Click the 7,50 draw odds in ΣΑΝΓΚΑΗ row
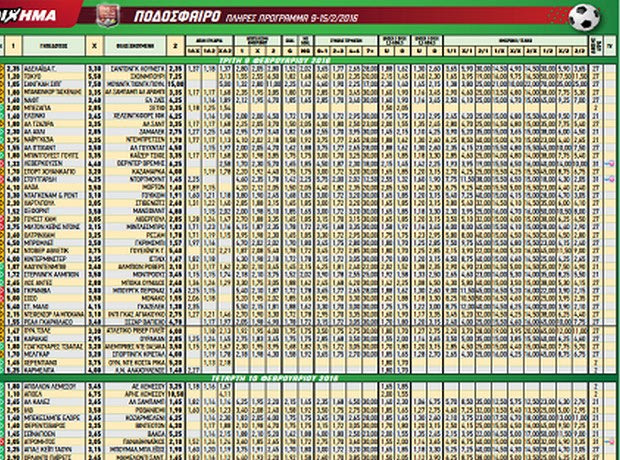The height and width of the screenshot is (460, 620). pos(95,84)
